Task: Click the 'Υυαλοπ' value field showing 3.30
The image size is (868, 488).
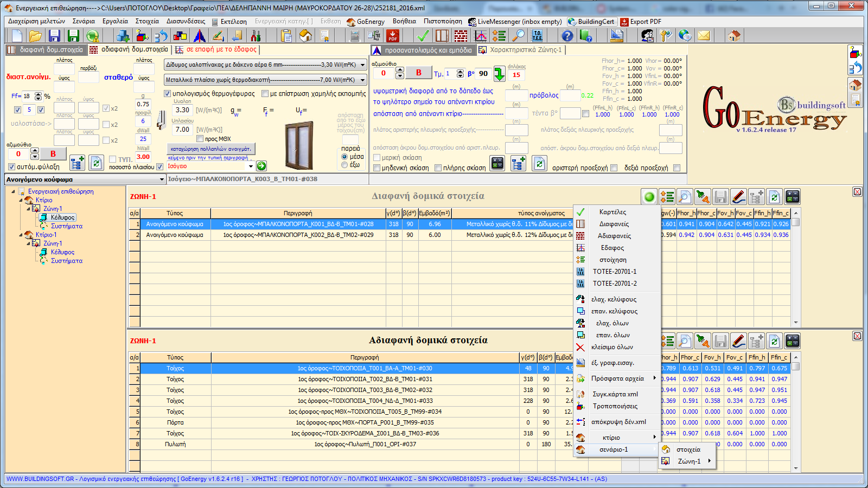Action: pos(183,110)
